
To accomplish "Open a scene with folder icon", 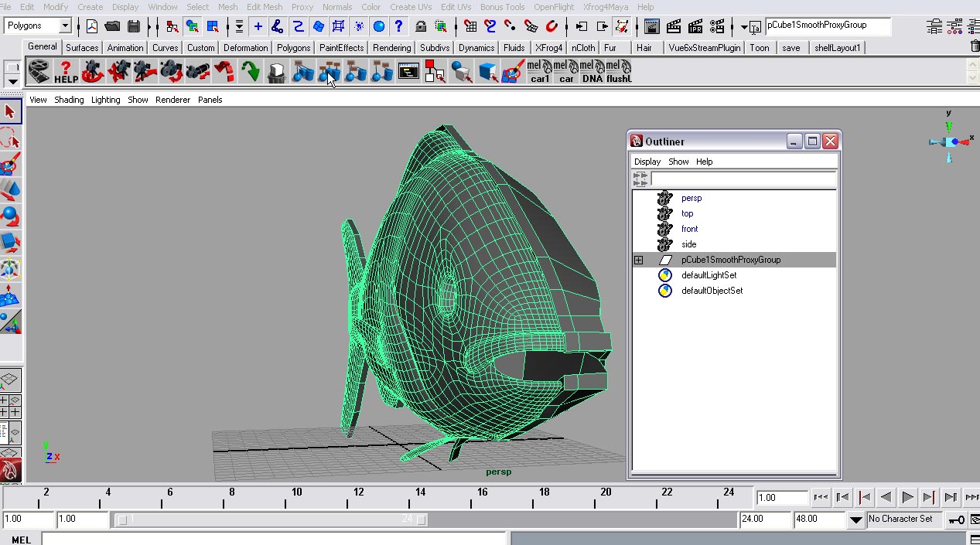I will (x=112, y=26).
